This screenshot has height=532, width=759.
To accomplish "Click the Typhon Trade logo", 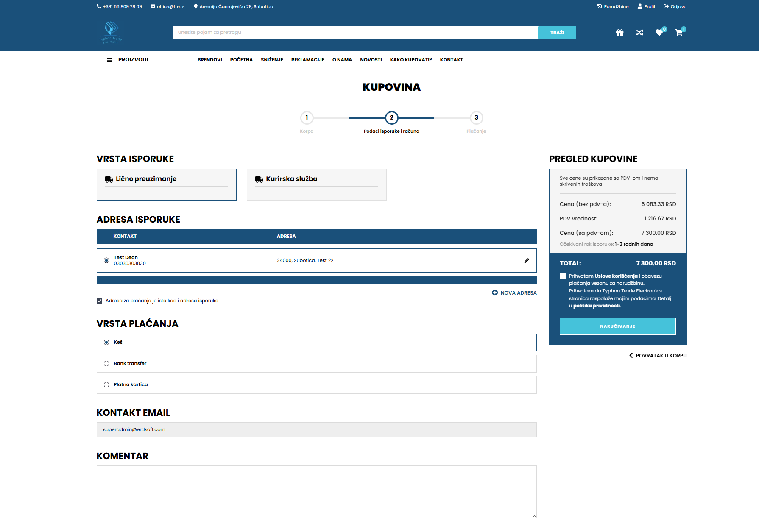I will coord(111,32).
